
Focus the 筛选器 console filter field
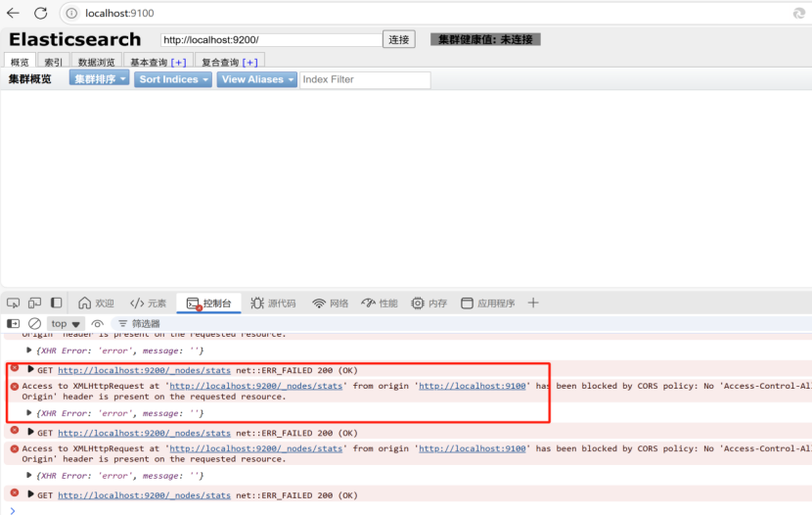pyautogui.click(x=146, y=324)
